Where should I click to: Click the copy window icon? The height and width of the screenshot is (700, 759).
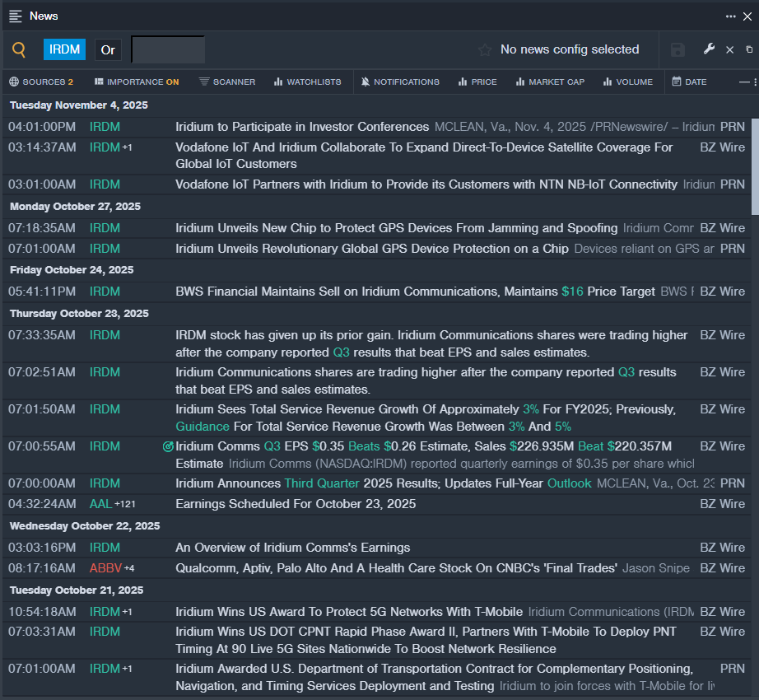pyautogui.click(x=749, y=49)
